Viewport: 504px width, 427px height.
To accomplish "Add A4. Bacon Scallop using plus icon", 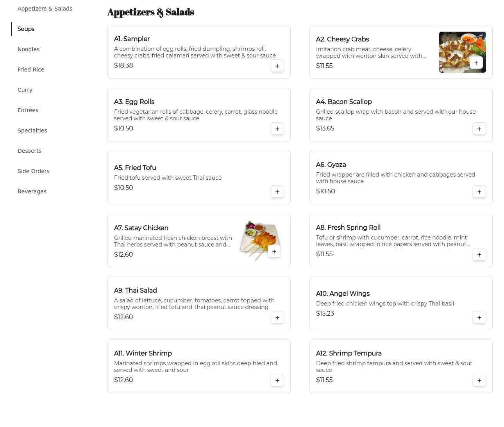I will point(479,129).
